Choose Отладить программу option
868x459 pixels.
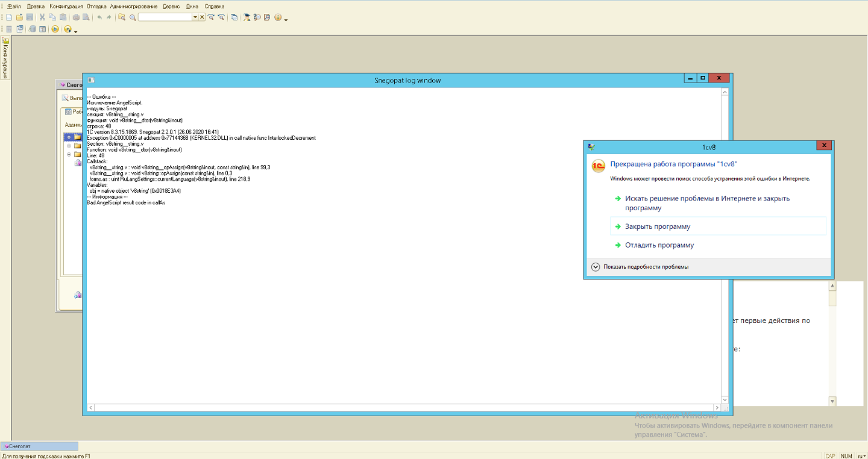(x=659, y=245)
